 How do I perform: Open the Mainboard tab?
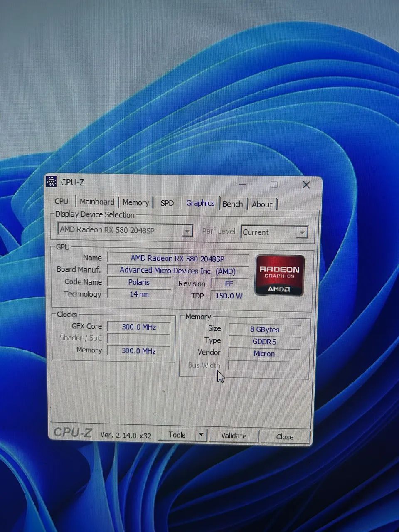point(97,202)
